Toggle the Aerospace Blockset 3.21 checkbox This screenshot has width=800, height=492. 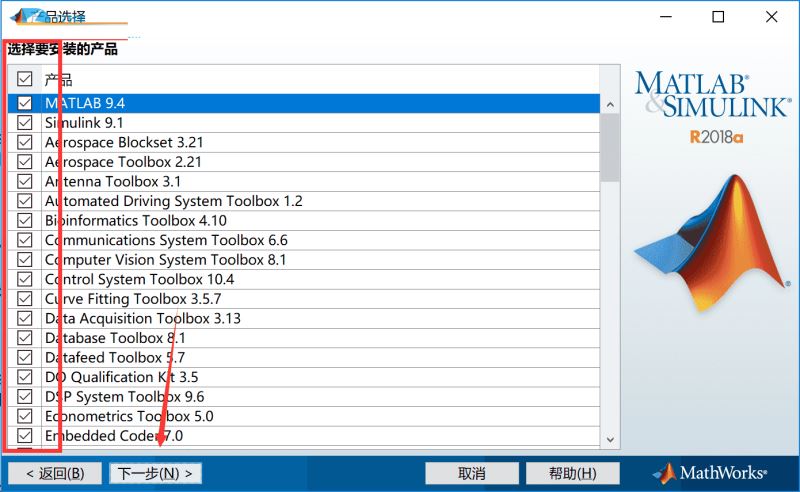pyautogui.click(x=24, y=142)
